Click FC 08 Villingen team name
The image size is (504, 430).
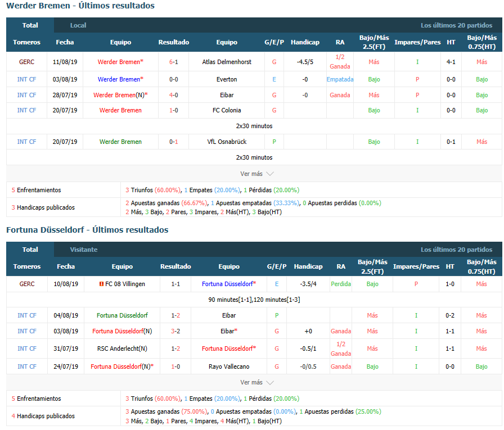[x=125, y=284]
